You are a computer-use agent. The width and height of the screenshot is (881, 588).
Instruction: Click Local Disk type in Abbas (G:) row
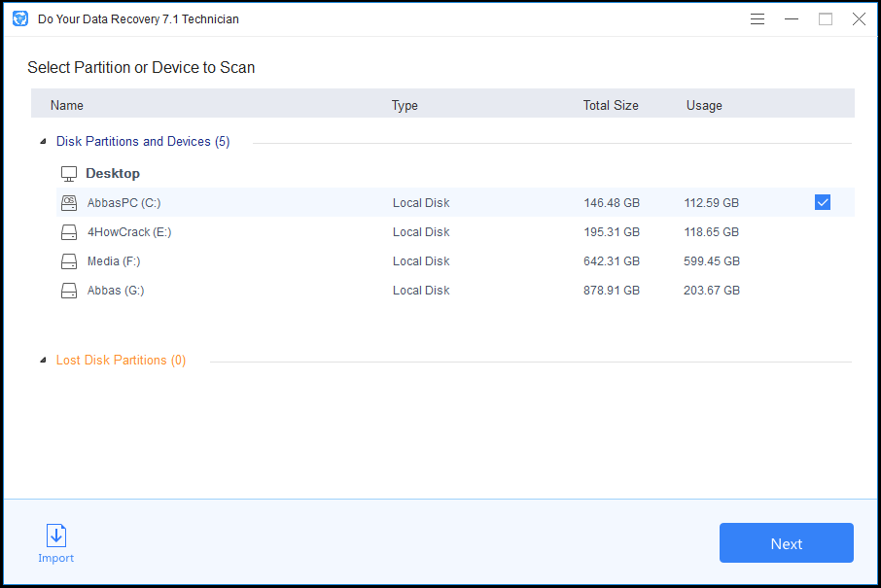pos(421,291)
